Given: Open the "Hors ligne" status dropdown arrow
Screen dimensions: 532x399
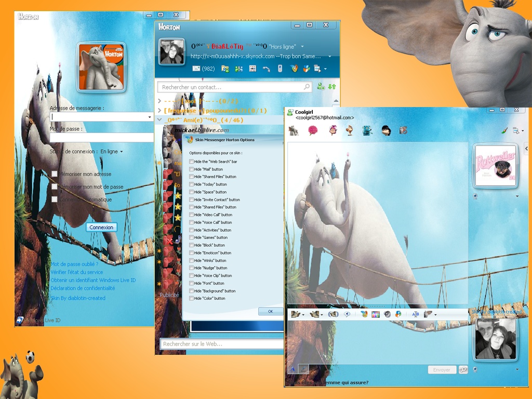Looking at the screenshot, I should click(302, 46).
